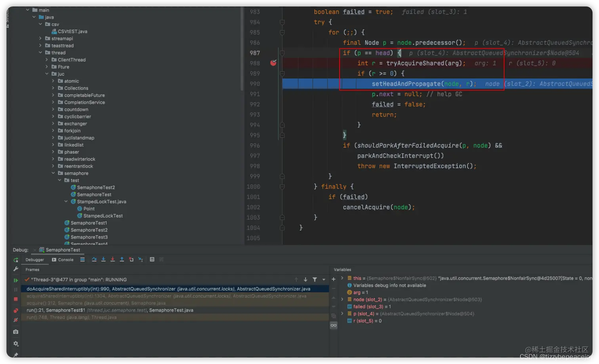Click the Step Into icon
The image size is (599, 364).
click(103, 260)
